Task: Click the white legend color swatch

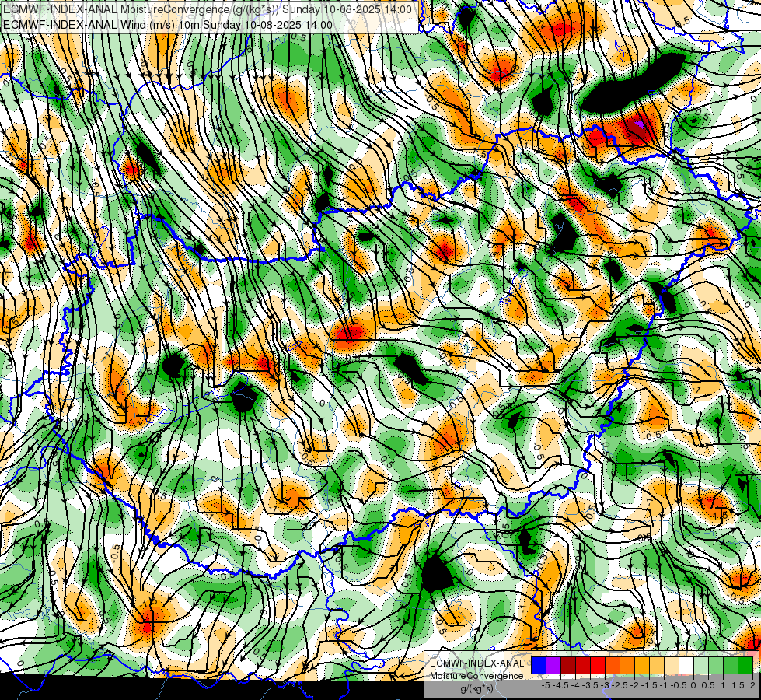Action: (x=686, y=665)
